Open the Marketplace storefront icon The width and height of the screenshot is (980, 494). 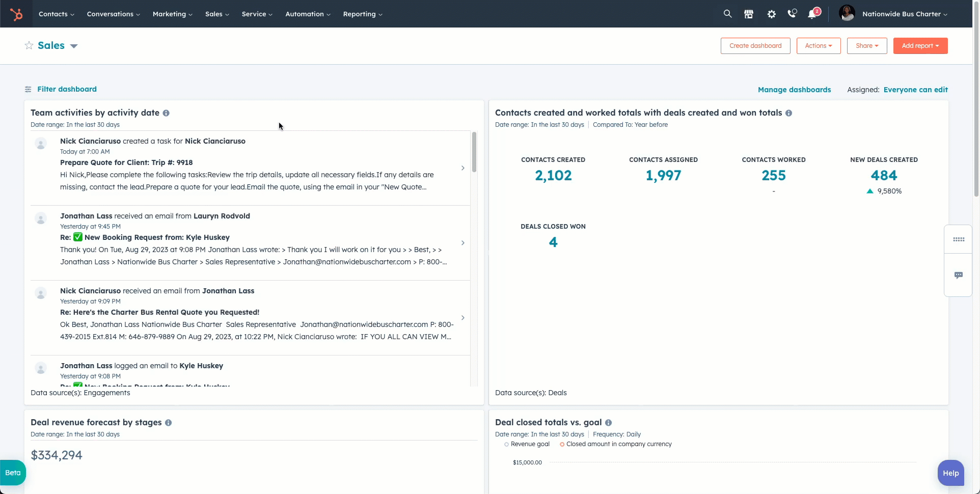[x=748, y=14]
